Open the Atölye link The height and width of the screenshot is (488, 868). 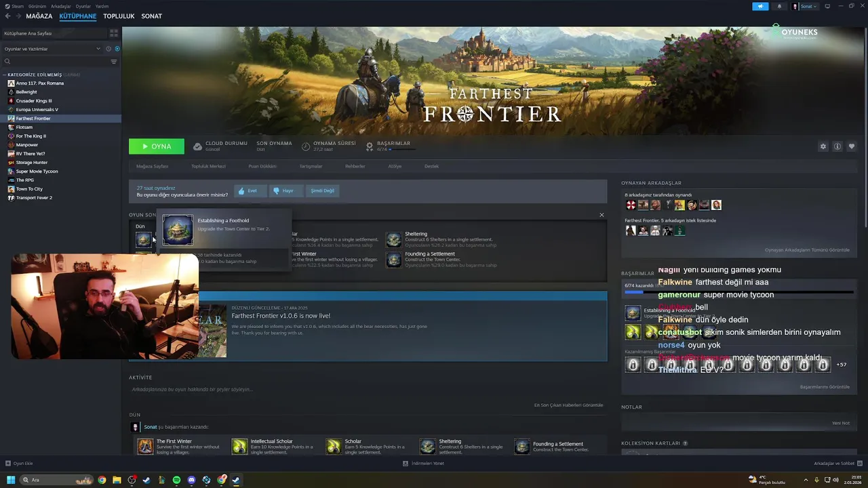tap(395, 166)
